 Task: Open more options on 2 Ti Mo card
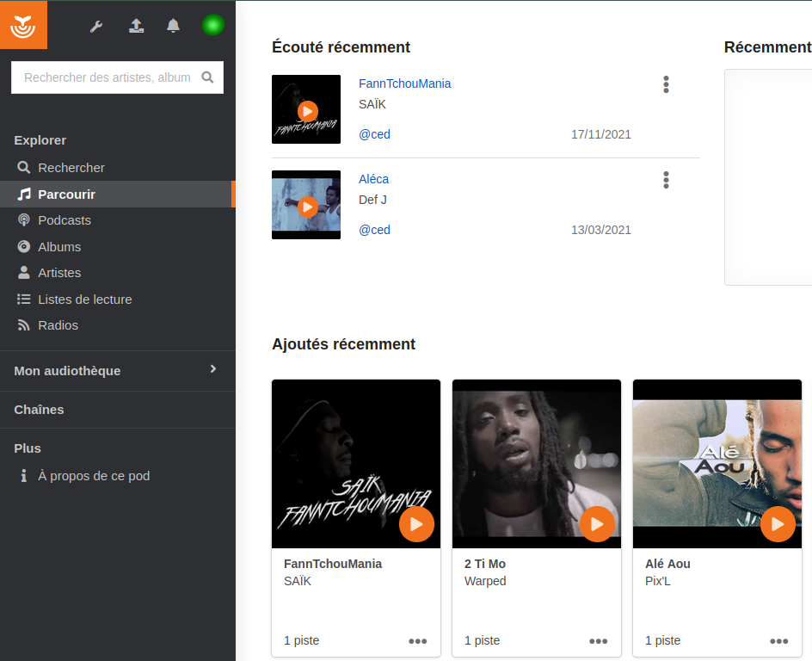tap(598, 641)
